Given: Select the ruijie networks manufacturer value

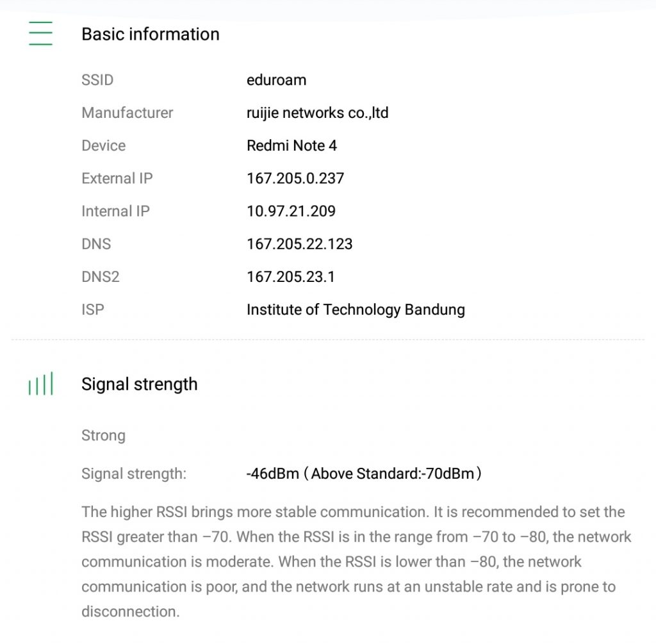Looking at the screenshot, I should pos(317,113).
